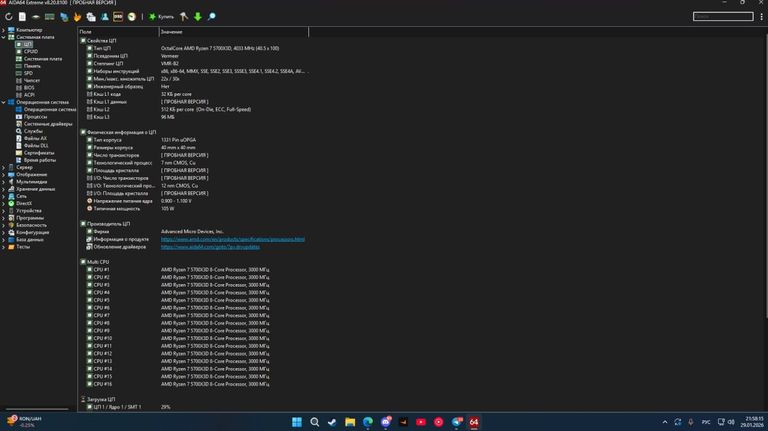Click the green download arrow icon
Viewport: 768px width, 431px height.
197,17
